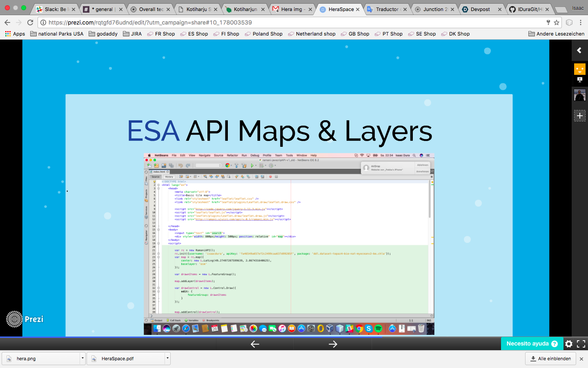Click the Isaac profile button
588x368 pixels.
pyautogui.click(x=578, y=8)
